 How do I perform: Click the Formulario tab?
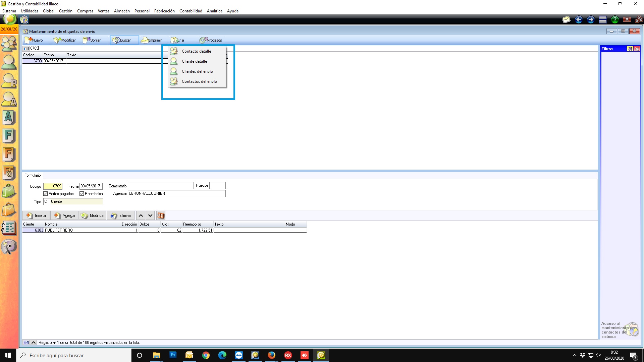[33, 175]
